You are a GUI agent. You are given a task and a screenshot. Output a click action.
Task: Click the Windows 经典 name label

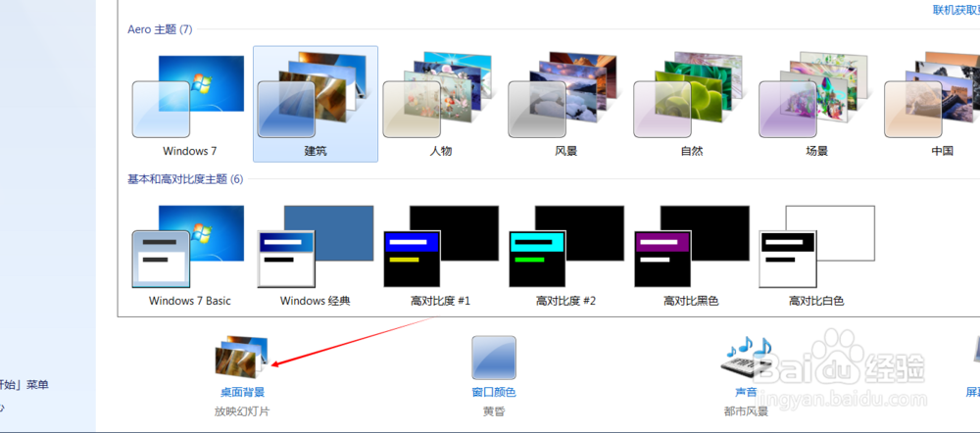(316, 301)
